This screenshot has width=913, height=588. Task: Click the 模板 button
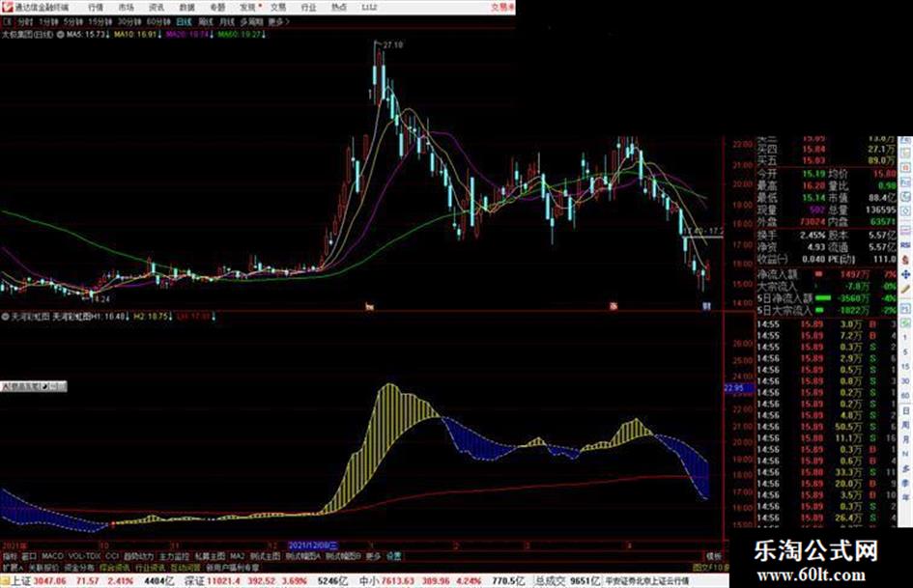(x=713, y=556)
